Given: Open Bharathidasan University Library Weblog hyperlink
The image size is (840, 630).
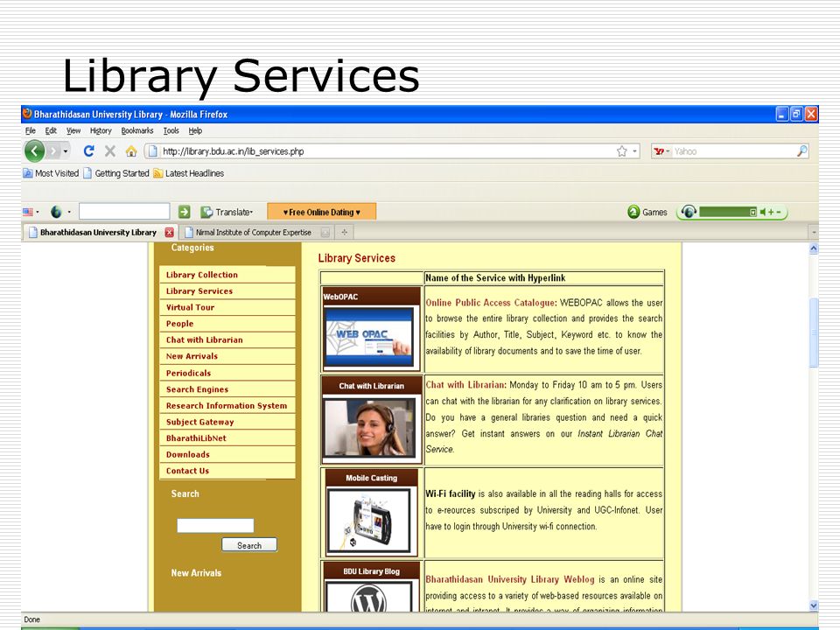Looking at the screenshot, I should click(x=509, y=579).
